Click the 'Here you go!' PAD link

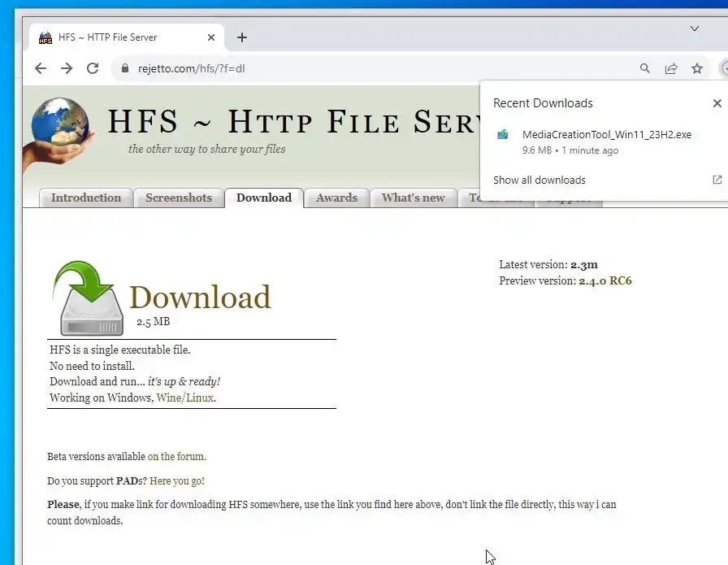click(x=177, y=481)
